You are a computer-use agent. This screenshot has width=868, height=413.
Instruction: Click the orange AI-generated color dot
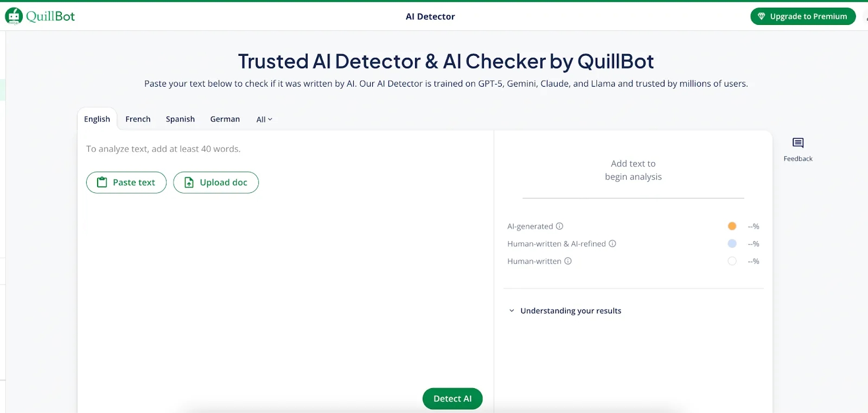[x=732, y=226]
